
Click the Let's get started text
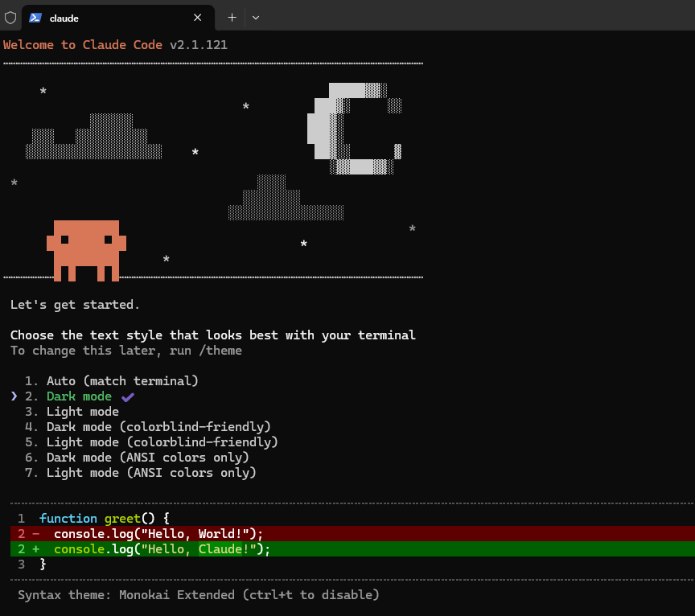[75, 305]
